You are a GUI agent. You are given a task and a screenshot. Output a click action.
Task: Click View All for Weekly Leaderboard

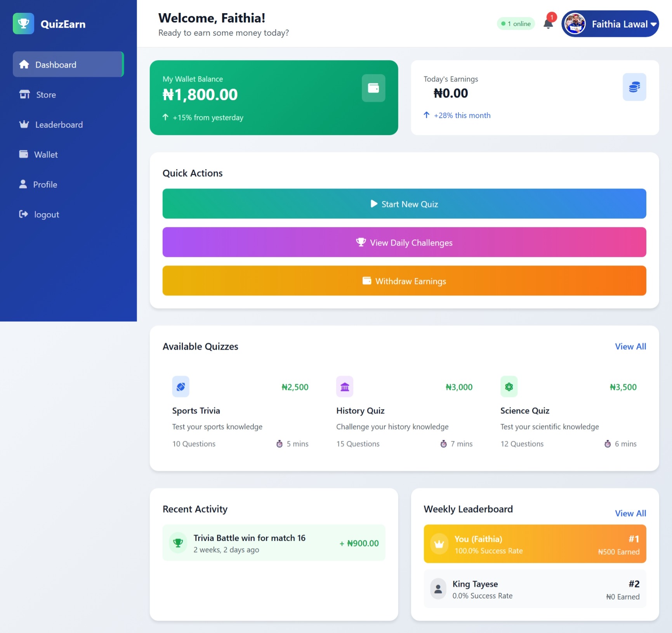coord(630,513)
